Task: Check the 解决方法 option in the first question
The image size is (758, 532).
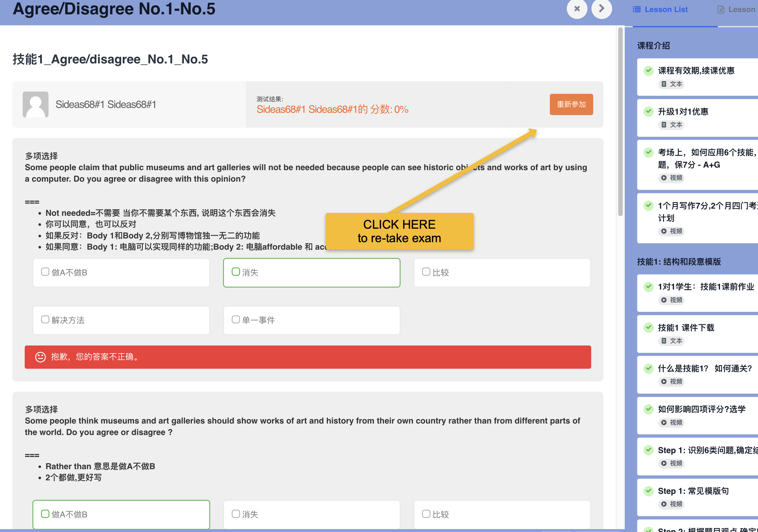Action: coord(45,319)
